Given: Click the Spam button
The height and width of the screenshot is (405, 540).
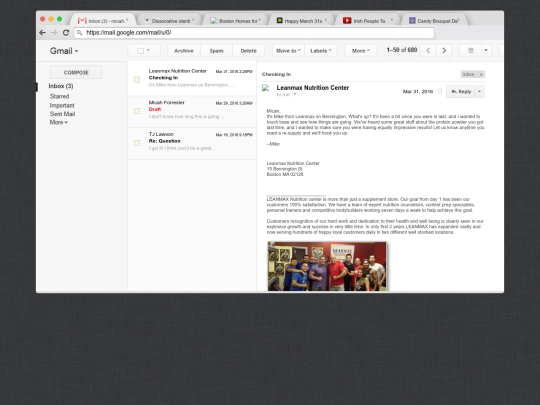Looking at the screenshot, I should pyautogui.click(x=217, y=51).
